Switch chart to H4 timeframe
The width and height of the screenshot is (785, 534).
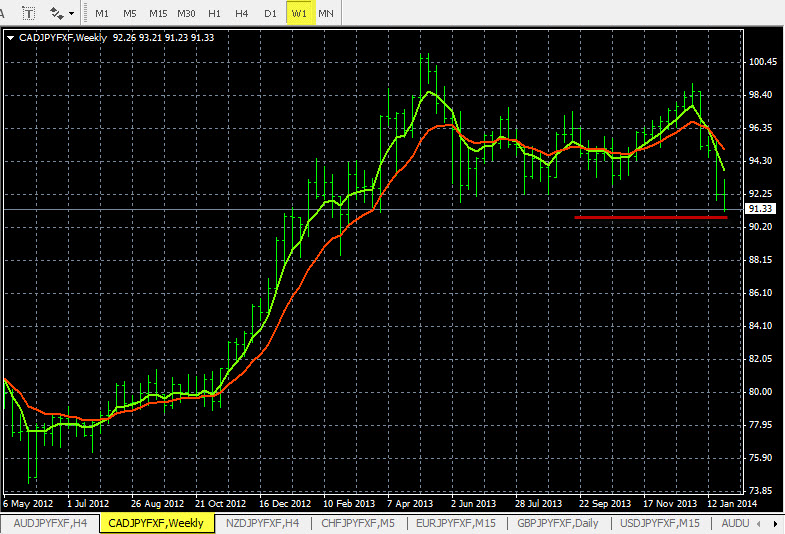(242, 14)
